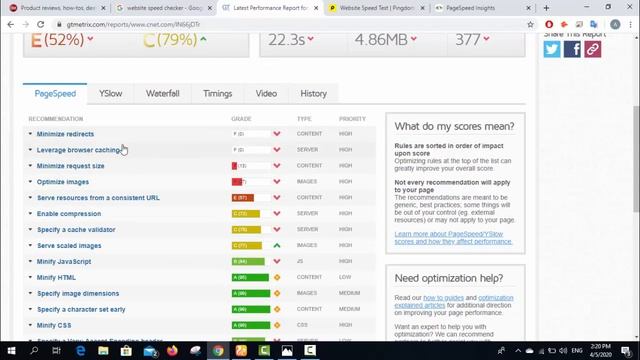
Task: Click the volume icon in system tray
Action: pyautogui.click(x=563, y=351)
